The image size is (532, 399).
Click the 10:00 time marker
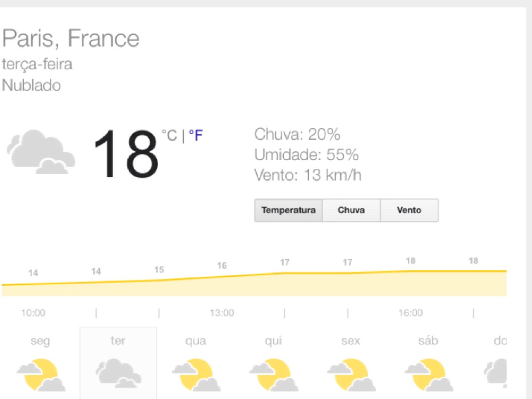[33, 313]
